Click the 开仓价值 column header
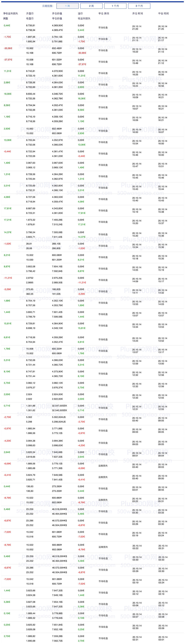Screen dimensions: 185x644 (57, 13)
